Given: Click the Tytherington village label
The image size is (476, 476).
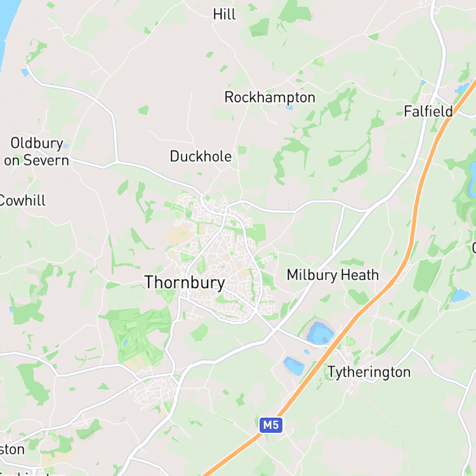Looking at the screenshot, I should pyautogui.click(x=369, y=372).
